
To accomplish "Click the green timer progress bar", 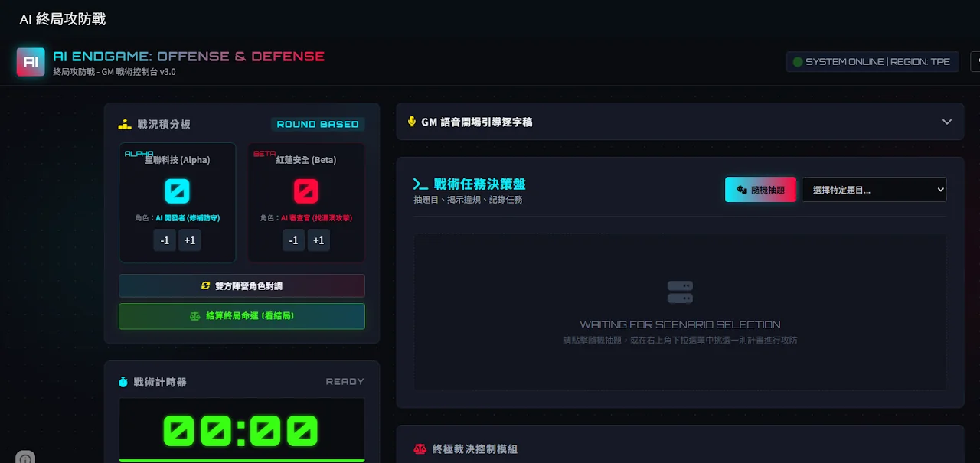I will [x=242, y=460].
